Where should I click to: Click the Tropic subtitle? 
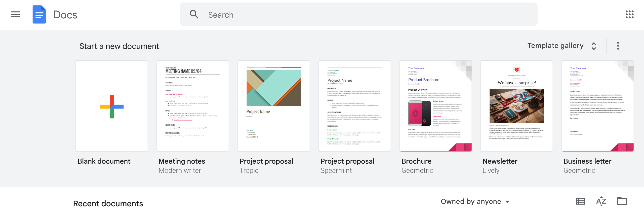click(x=249, y=170)
